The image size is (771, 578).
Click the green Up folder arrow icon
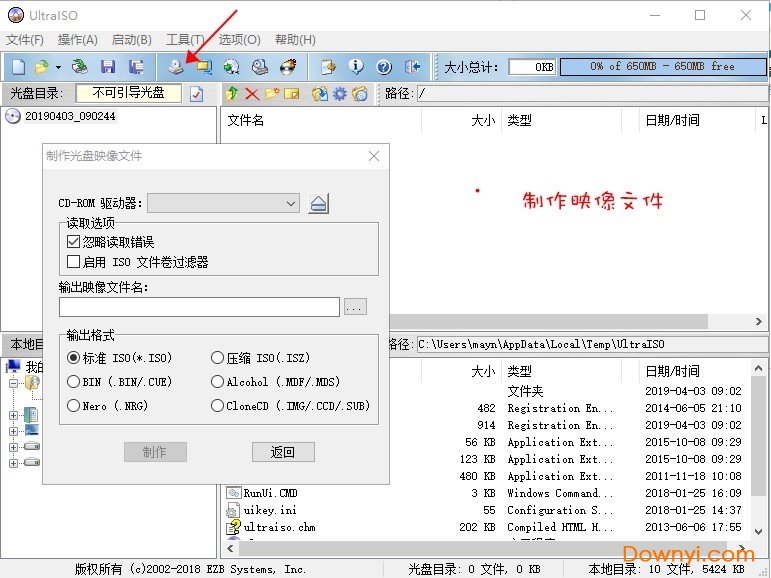tap(231, 94)
